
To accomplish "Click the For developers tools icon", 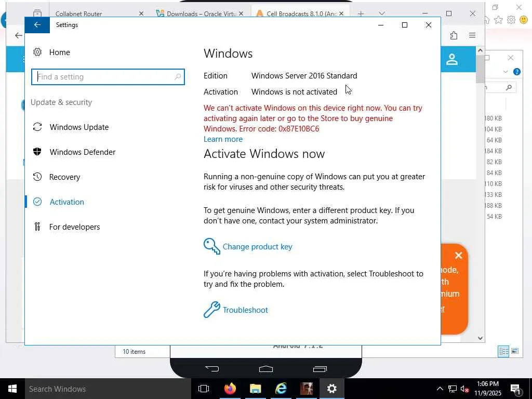I will (x=37, y=227).
